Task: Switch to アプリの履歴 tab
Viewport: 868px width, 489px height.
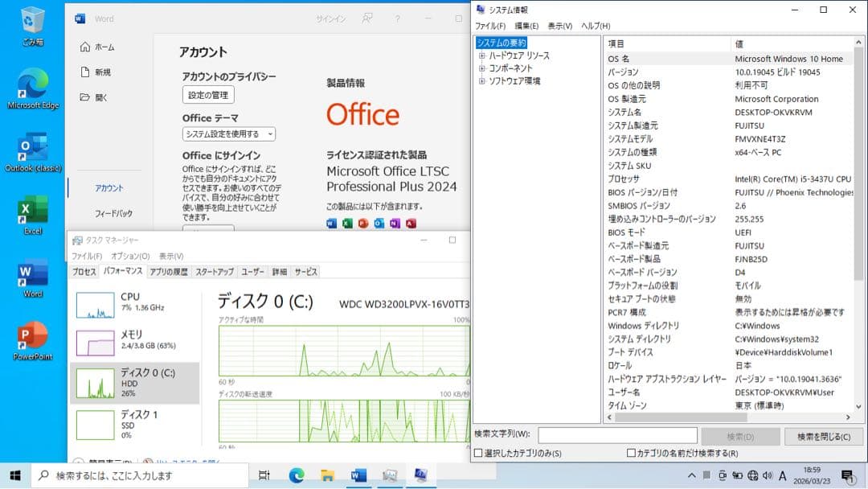Action: coord(169,272)
